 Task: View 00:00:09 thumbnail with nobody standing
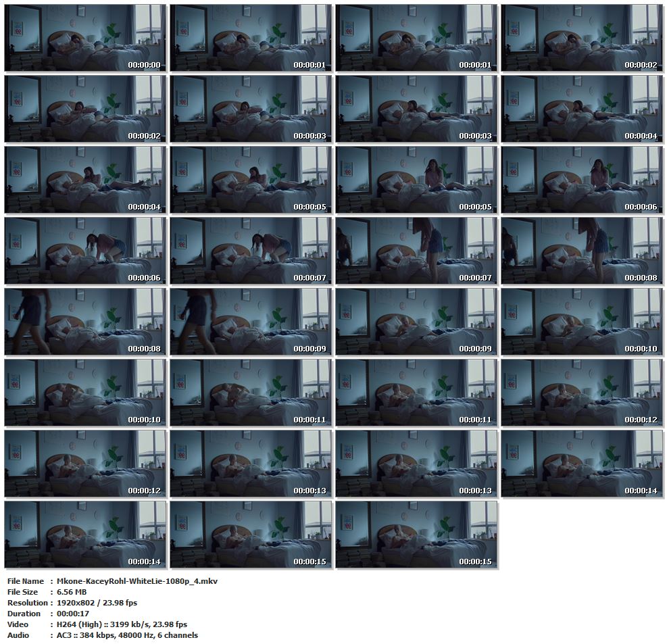tap(416, 322)
